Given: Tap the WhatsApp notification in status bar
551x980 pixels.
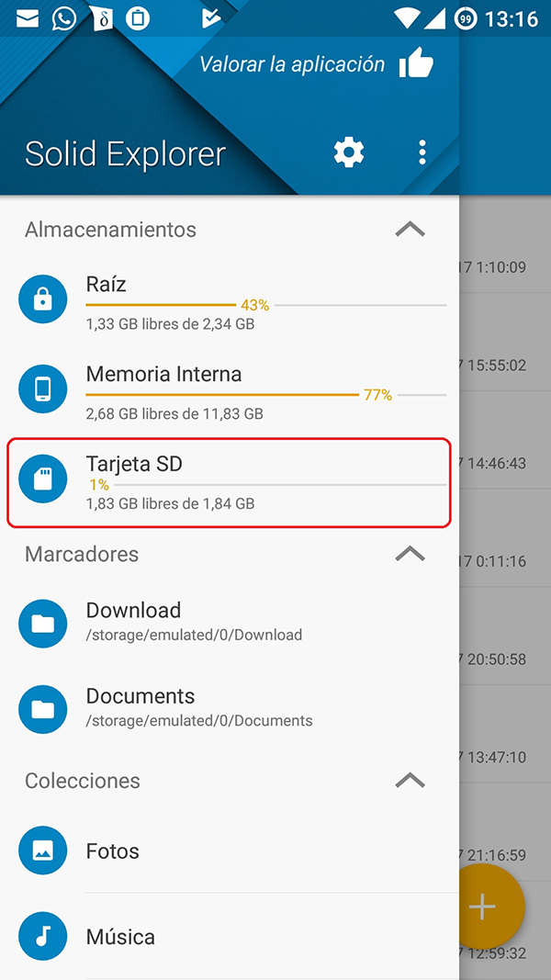Looking at the screenshot, I should point(64,18).
